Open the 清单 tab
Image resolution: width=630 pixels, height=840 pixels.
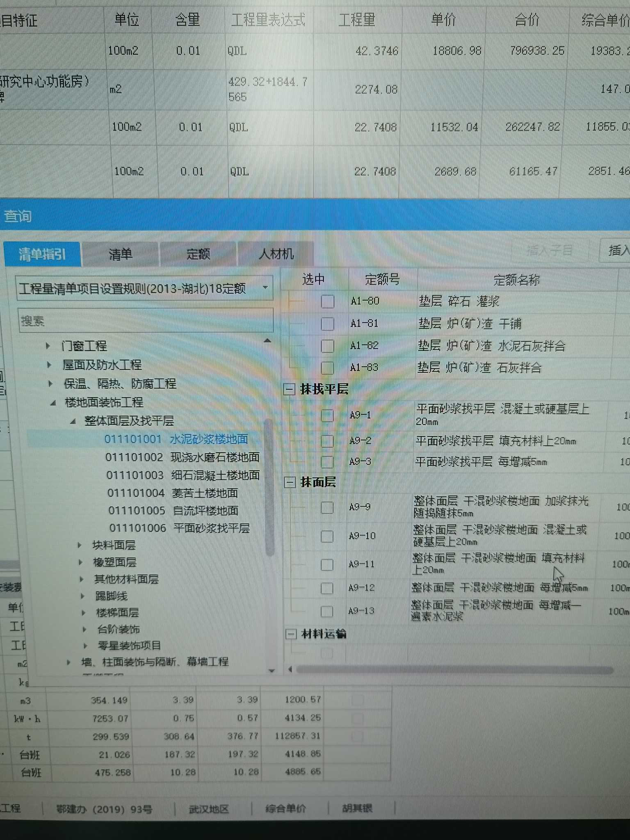point(120,254)
